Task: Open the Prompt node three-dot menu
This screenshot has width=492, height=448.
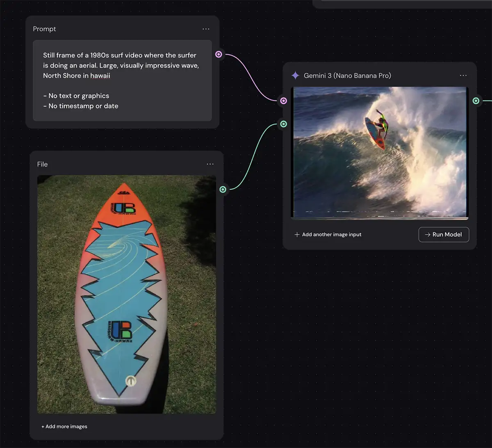Action: click(x=206, y=29)
